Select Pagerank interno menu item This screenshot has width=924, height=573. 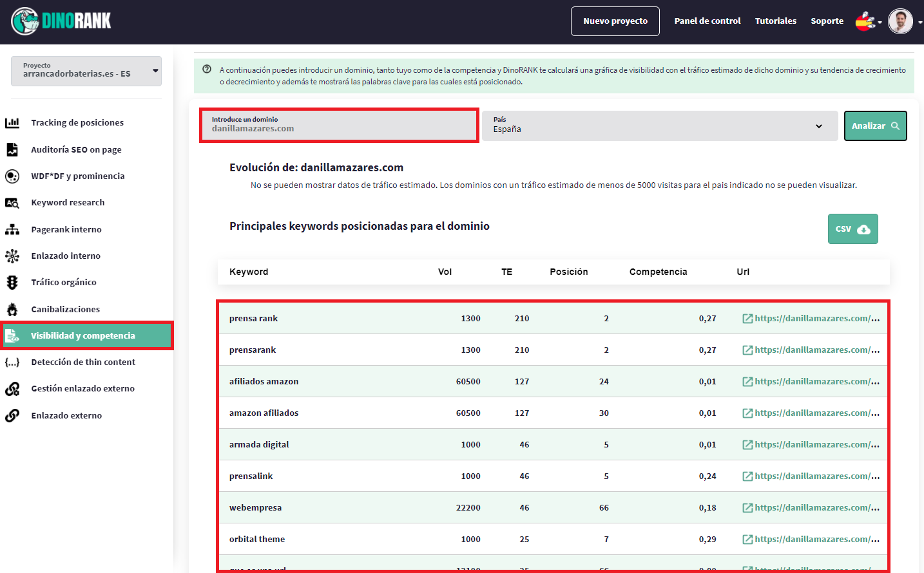[66, 229]
